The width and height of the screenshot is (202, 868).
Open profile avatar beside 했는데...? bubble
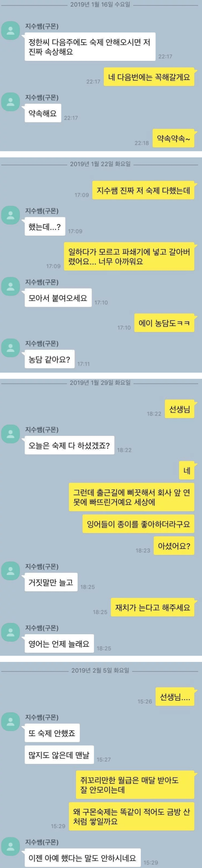tap(11, 215)
